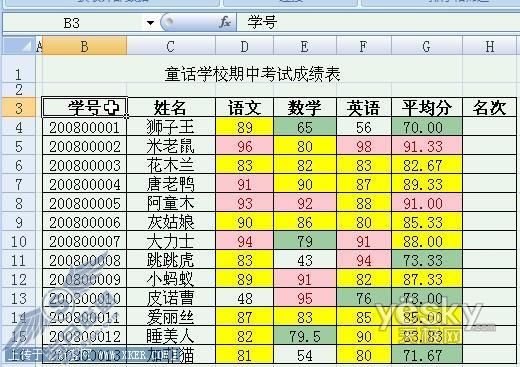Click 跳跳虎's 数学 score 43
The width and height of the screenshot is (520, 367).
[305, 260]
